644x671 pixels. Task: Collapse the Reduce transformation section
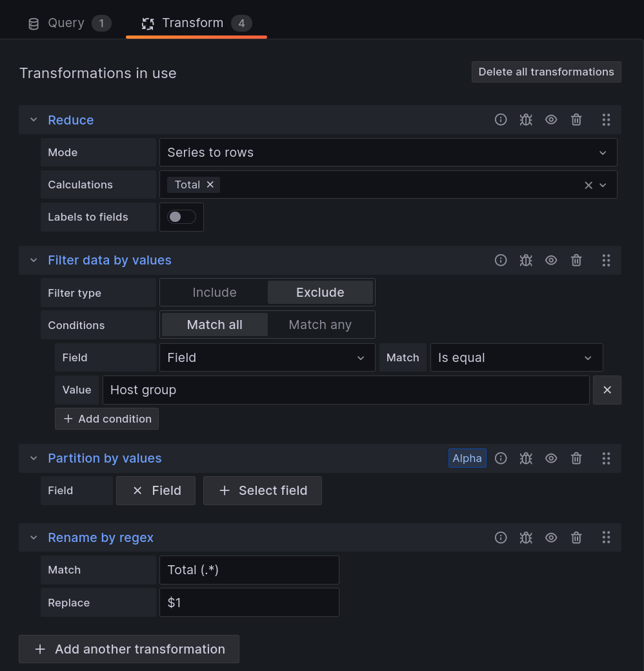tap(33, 119)
